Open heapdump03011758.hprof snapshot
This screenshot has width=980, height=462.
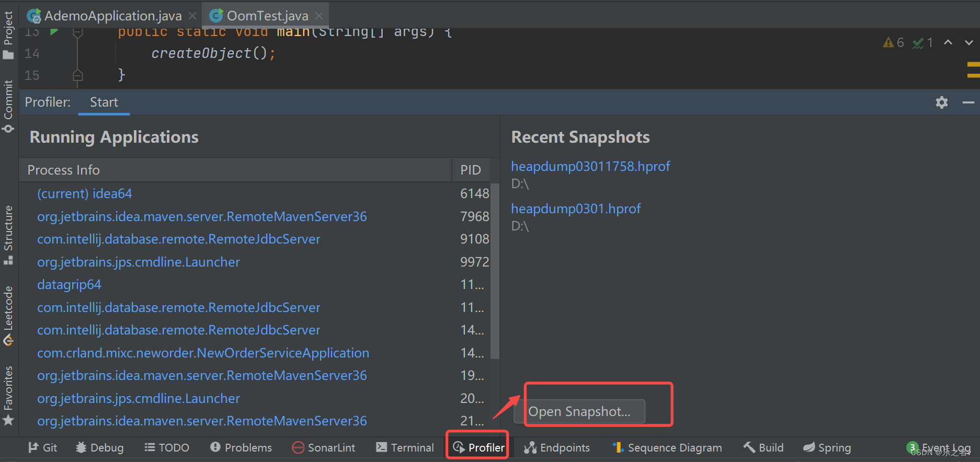pos(590,166)
